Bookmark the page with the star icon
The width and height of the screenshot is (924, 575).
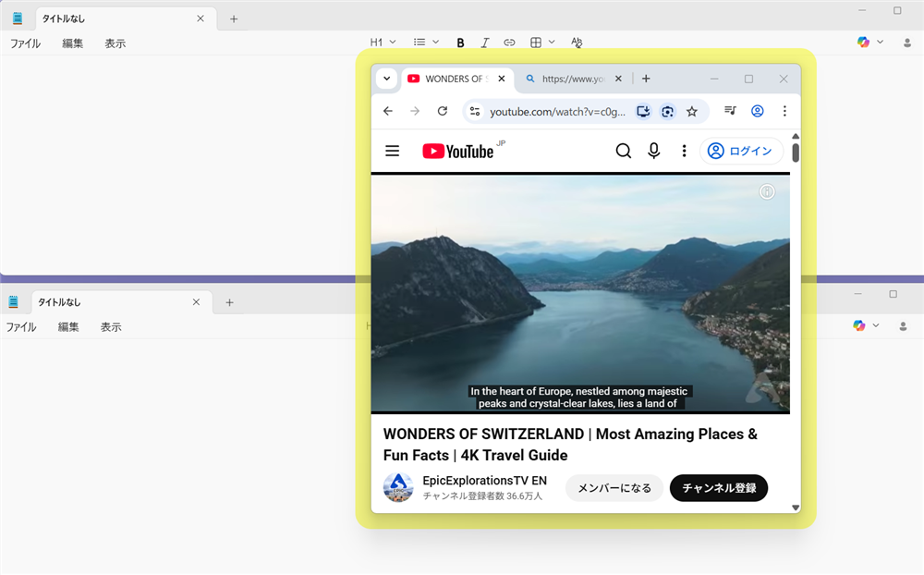[x=692, y=111]
